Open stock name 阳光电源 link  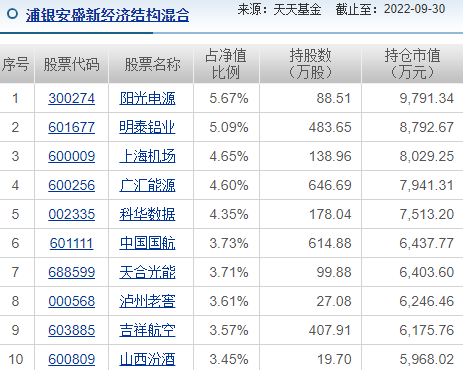[147, 98]
